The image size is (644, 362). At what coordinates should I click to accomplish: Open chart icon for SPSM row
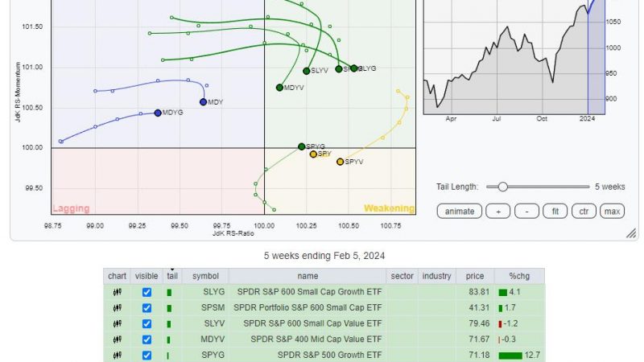coord(117,308)
